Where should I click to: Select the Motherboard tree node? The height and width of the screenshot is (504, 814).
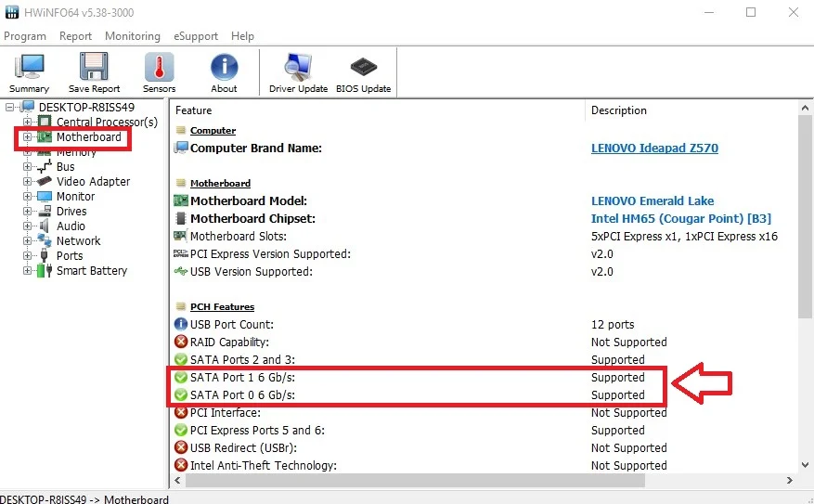(88, 137)
